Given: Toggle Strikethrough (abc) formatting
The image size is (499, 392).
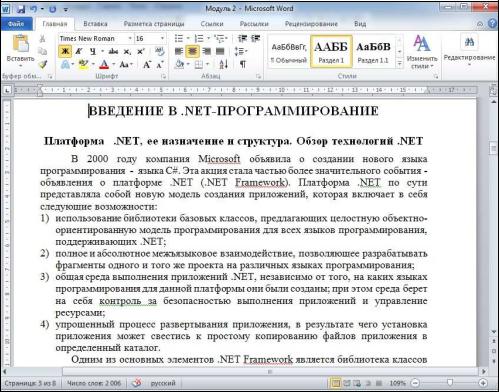Looking at the screenshot, I should point(113,51).
